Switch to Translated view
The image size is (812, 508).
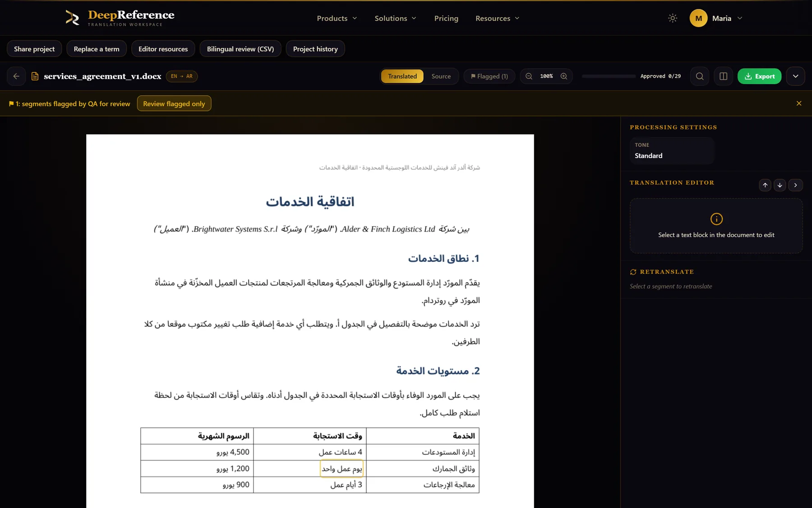coord(402,76)
